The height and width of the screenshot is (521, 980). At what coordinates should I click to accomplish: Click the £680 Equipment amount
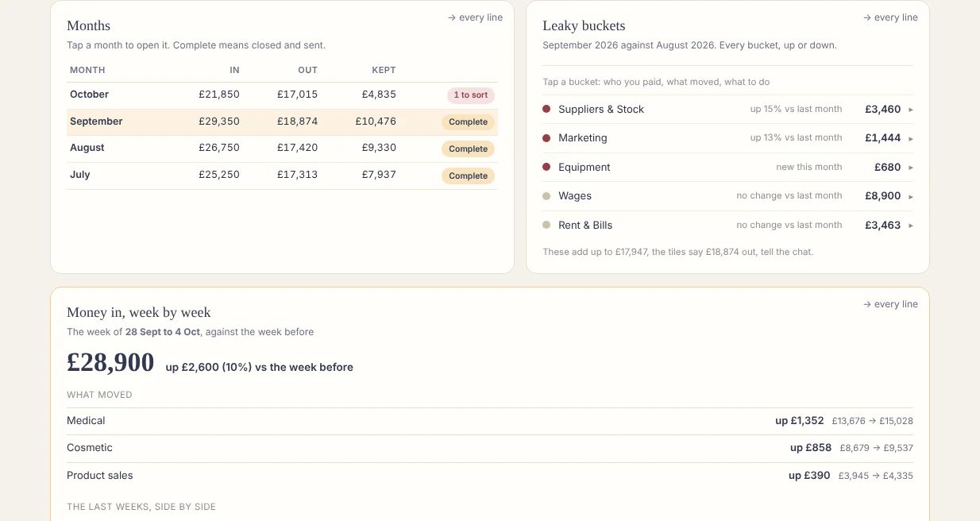[888, 168]
